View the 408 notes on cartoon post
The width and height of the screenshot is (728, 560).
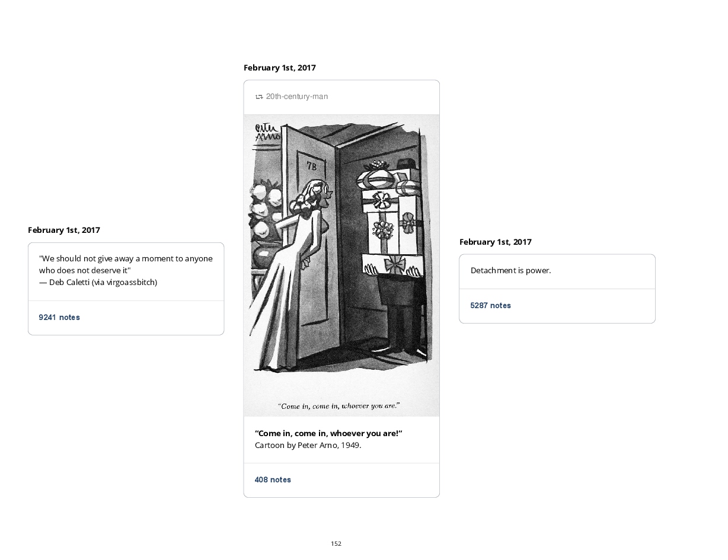273,480
